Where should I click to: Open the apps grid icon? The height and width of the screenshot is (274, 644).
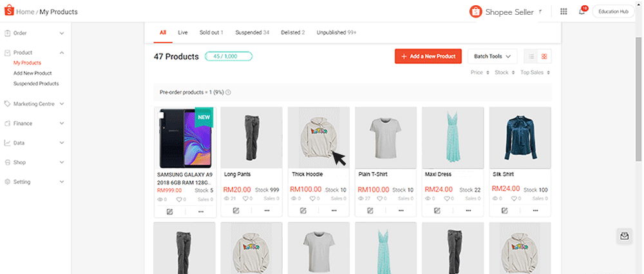coord(563,12)
